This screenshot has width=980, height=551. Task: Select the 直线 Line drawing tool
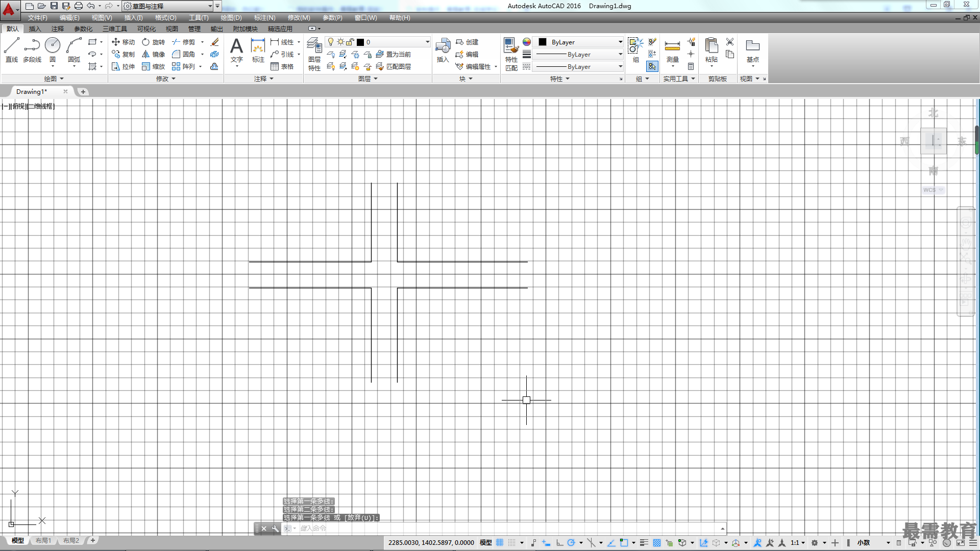[12, 49]
